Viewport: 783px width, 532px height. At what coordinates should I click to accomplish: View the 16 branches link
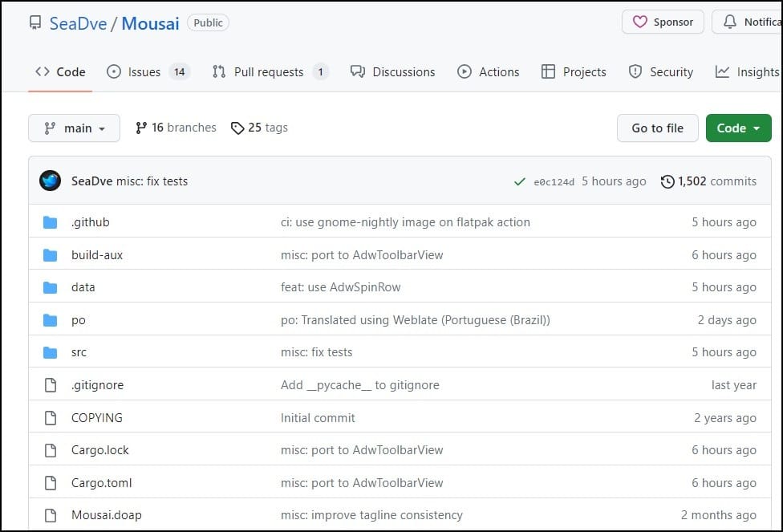coord(176,128)
